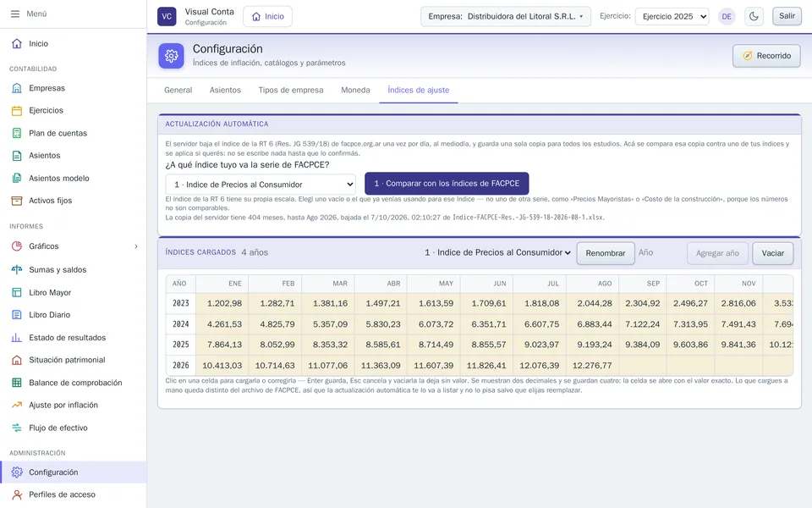
Task: Switch to Tipos de empresa tab
Action: pyautogui.click(x=291, y=91)
